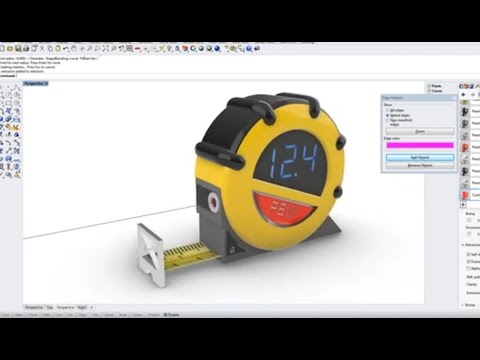The height and width of the screenshot is (360, 480).
Task: Click the Undo arrow icon
Action: 66,49
